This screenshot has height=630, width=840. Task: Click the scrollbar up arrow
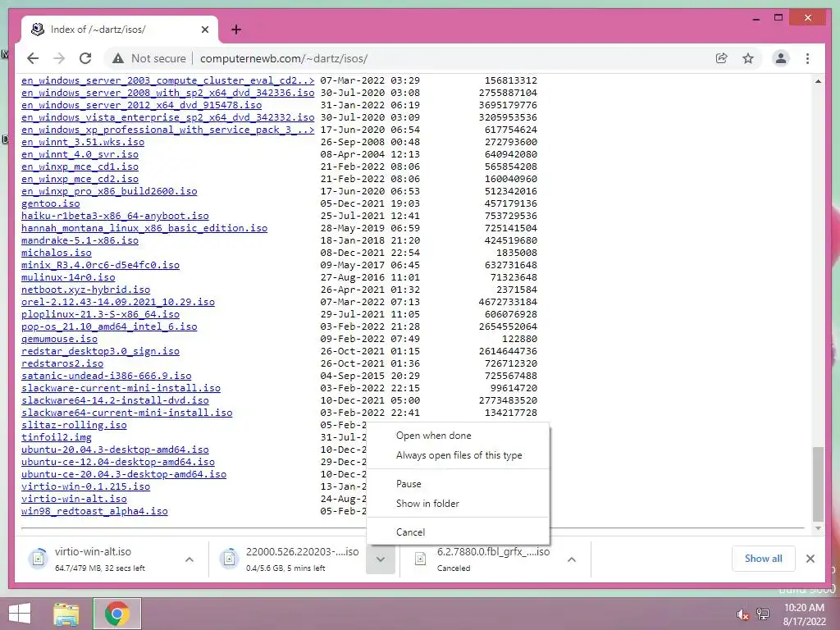818,81
